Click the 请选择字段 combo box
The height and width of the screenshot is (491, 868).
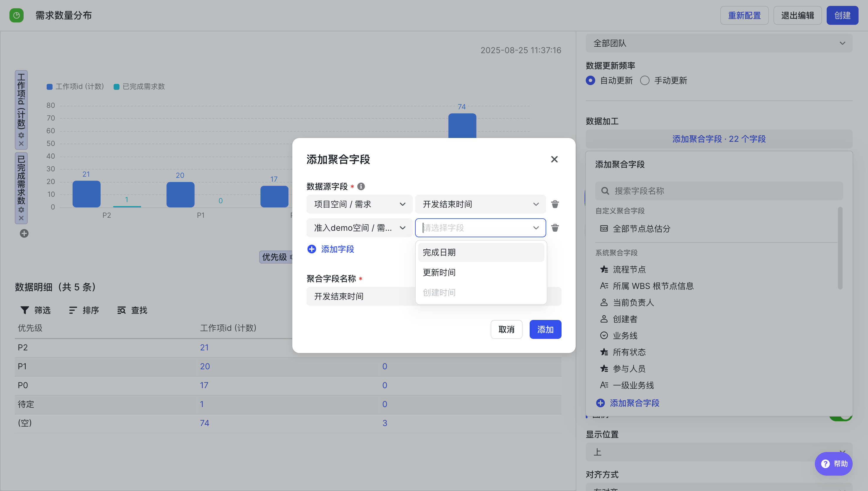point(480,228)
